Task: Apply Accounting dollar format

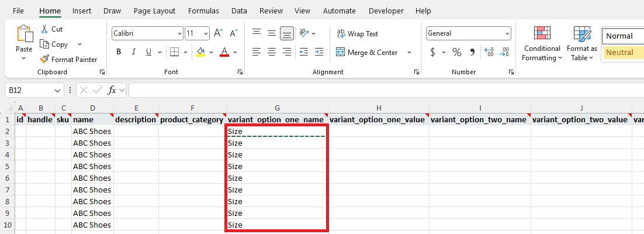Action: coord(432,52)
